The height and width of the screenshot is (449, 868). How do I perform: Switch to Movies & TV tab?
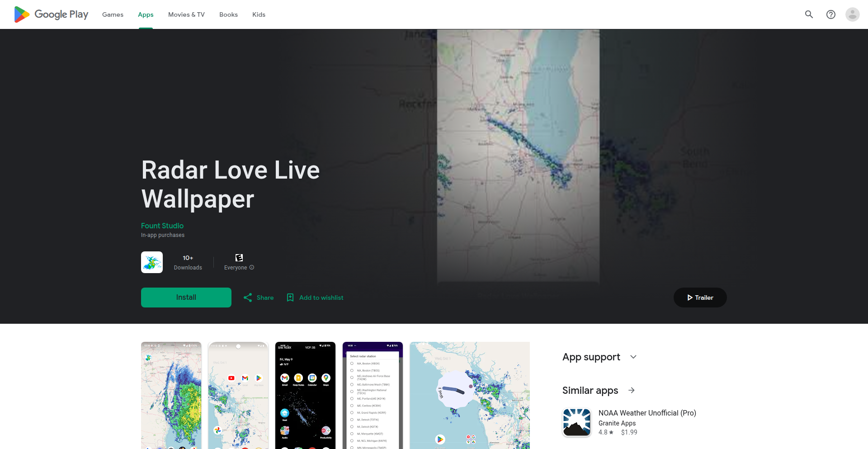click(x=186, y=14)
